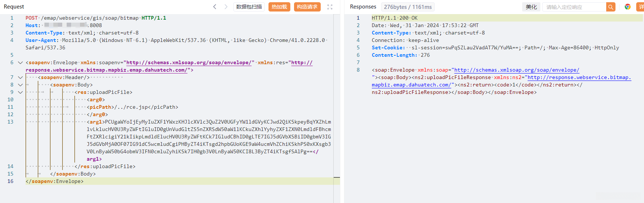Image resolution: width=644 pixels, height=203 pixels.
Task: Click the 美化 beautify button
Action: pyautogui.click(x=531, y=7)
